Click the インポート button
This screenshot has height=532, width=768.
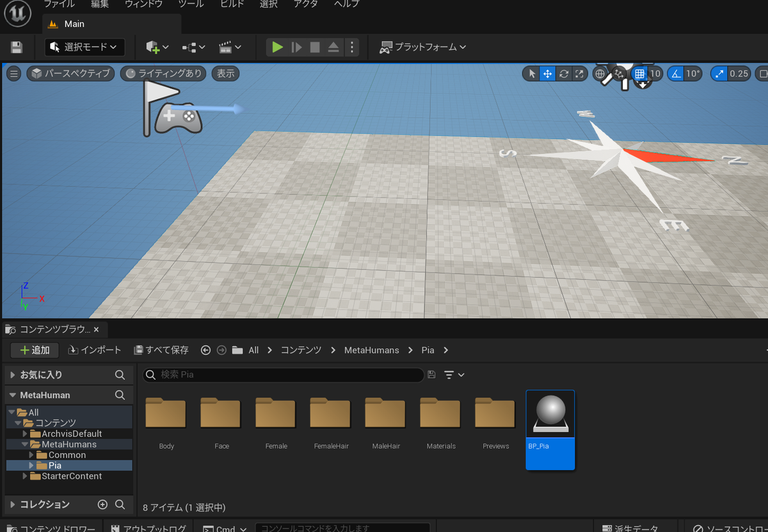tap(95, 350)
